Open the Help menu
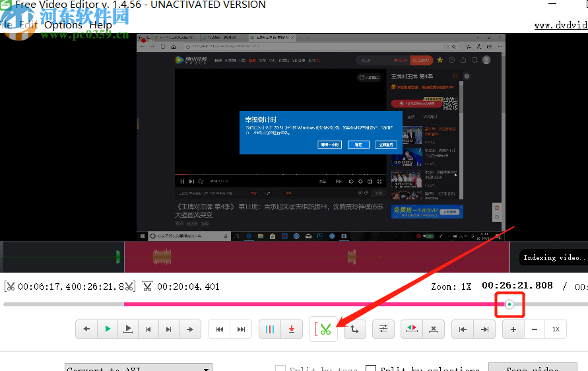The height and width of the screenshot is (371, 588). (x=100, y=25)
